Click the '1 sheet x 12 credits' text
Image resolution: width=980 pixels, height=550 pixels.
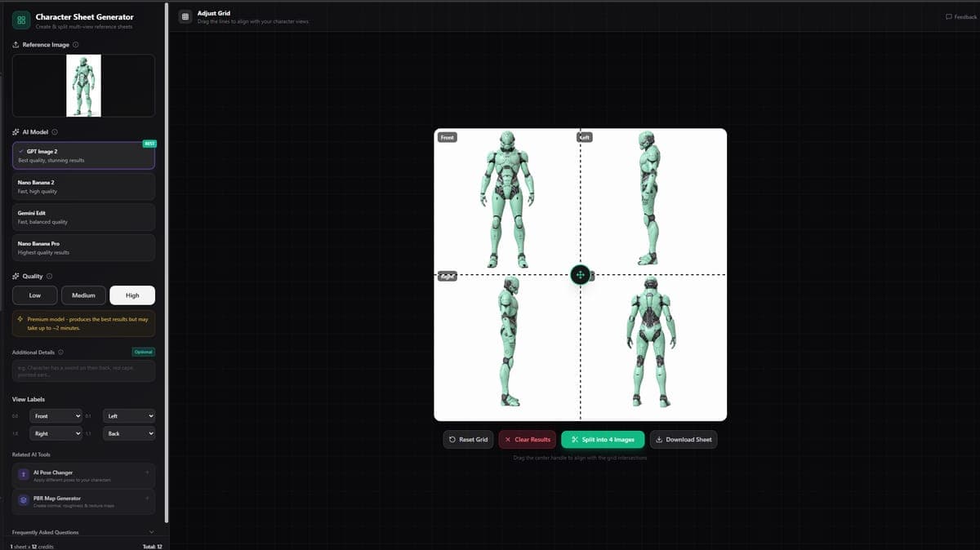point(32,546)
